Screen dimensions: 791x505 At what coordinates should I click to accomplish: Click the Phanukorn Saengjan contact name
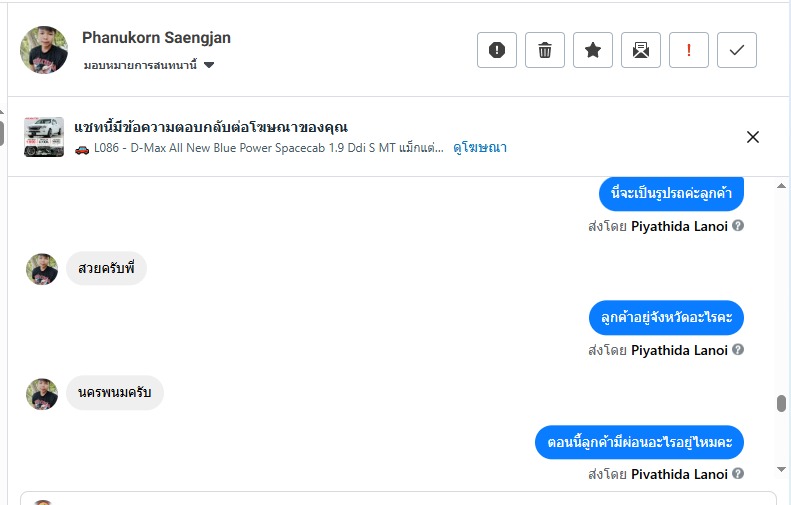click(156, 38)
